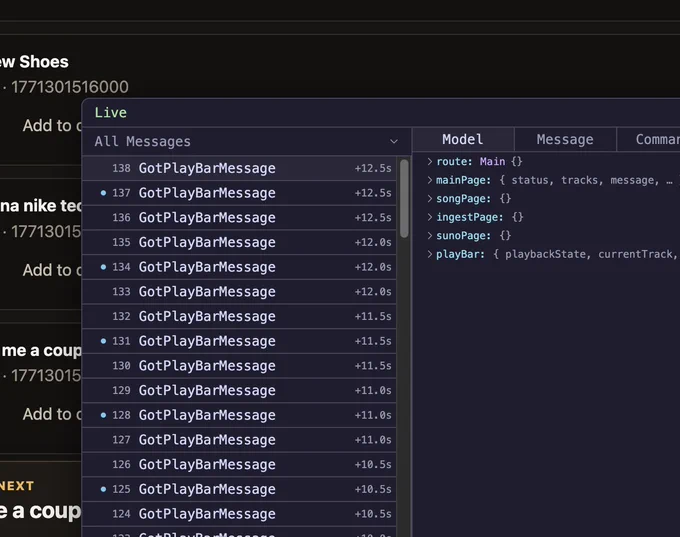Expand the playBar model field
The height and width of the screenshot is (537, 680).
(x=429, y=254)
